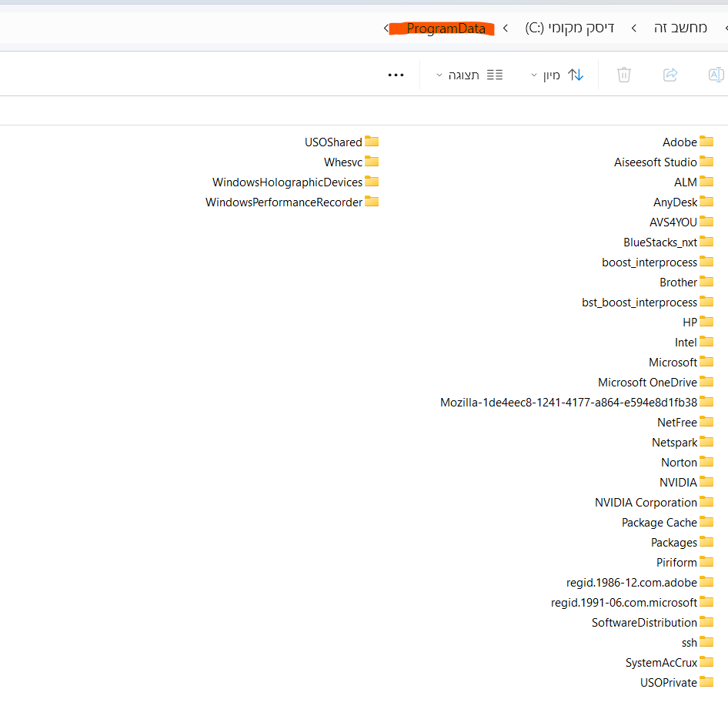Open the View (תצוגה) dropdown menu

point(469,75)
